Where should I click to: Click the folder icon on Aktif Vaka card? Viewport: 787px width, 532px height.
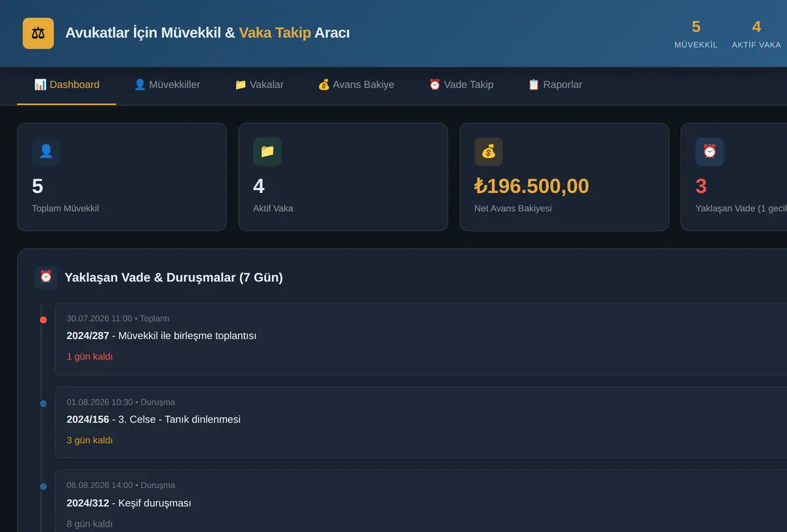pyautogui.click(x=268, y=152)
